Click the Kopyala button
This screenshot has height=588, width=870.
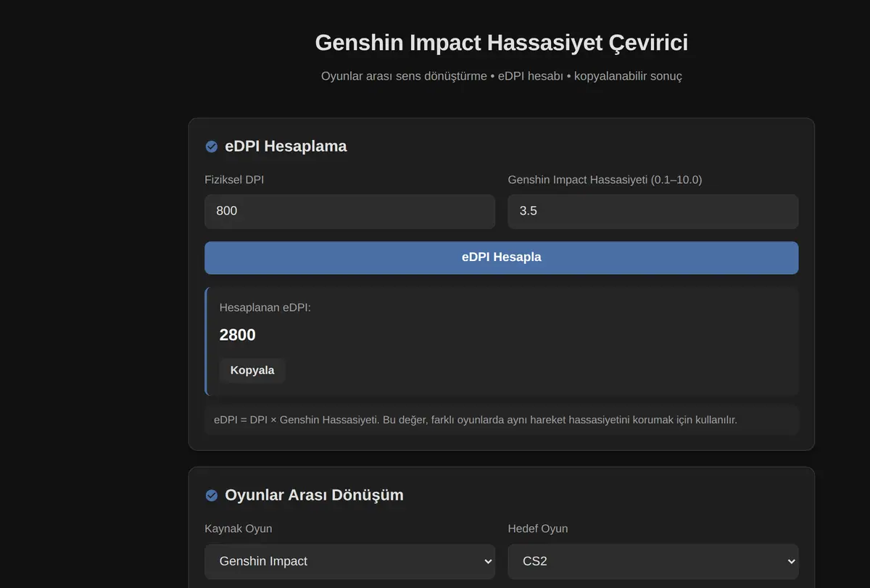[x=252, y=370]
